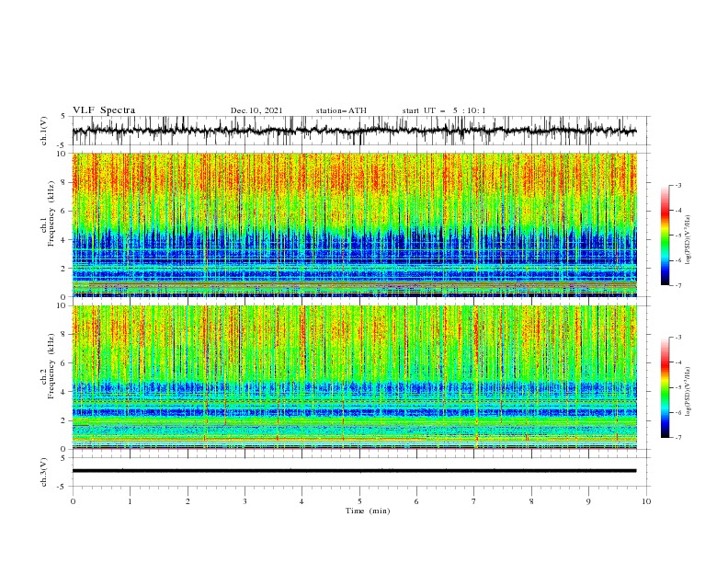728x563 pixels.
Task: Click the "Time (min)" x-axis label
Action: (368, 511)
